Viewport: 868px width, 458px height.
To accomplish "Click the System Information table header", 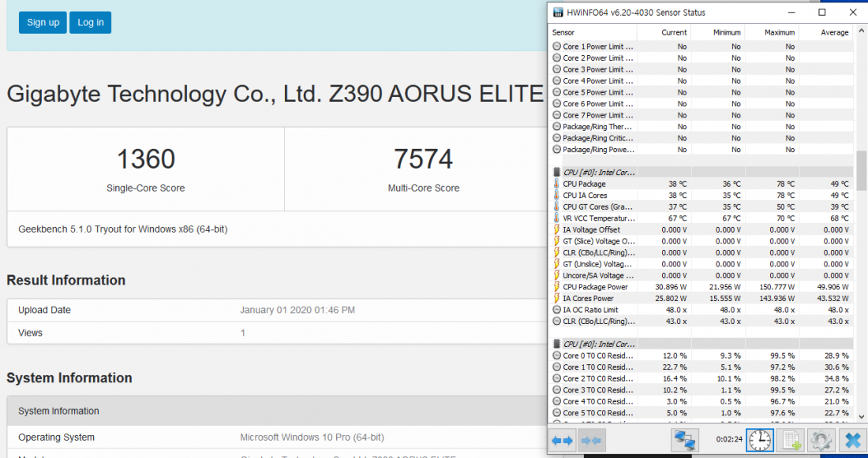I will [277, 411].
